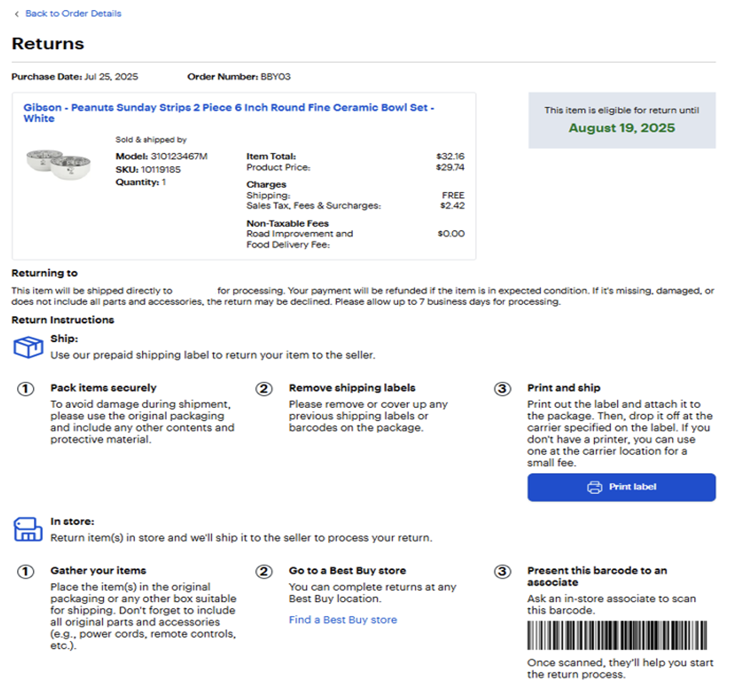Screen dimensions: 729x700
Task: Click the Present this barcode to an associate heading
Action: 597,576
